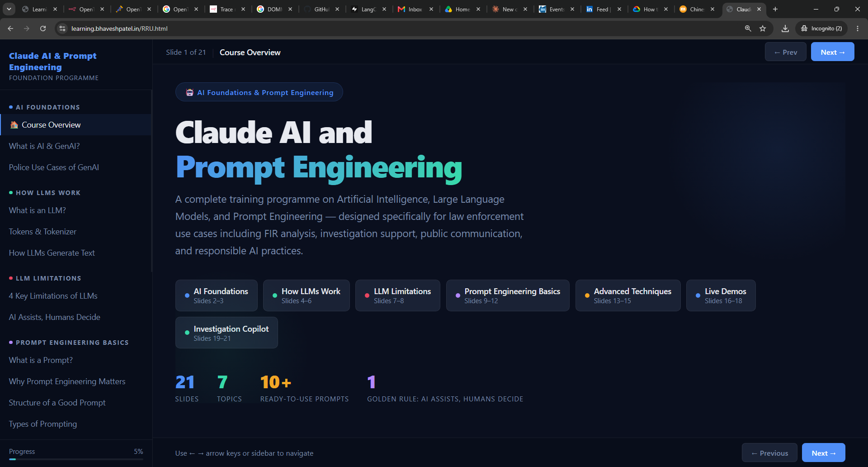Close the Home tab
868x467 pixels.
click(478, 9)
